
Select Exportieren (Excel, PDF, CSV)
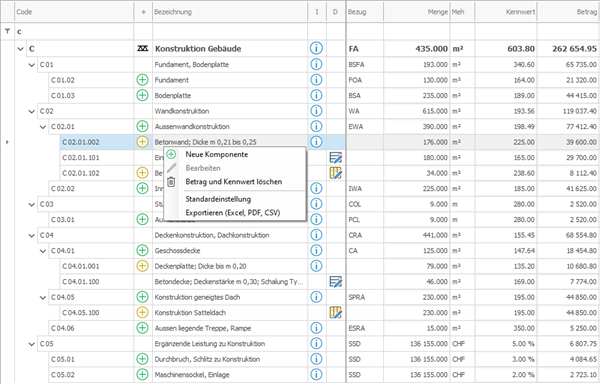(235, 213)
